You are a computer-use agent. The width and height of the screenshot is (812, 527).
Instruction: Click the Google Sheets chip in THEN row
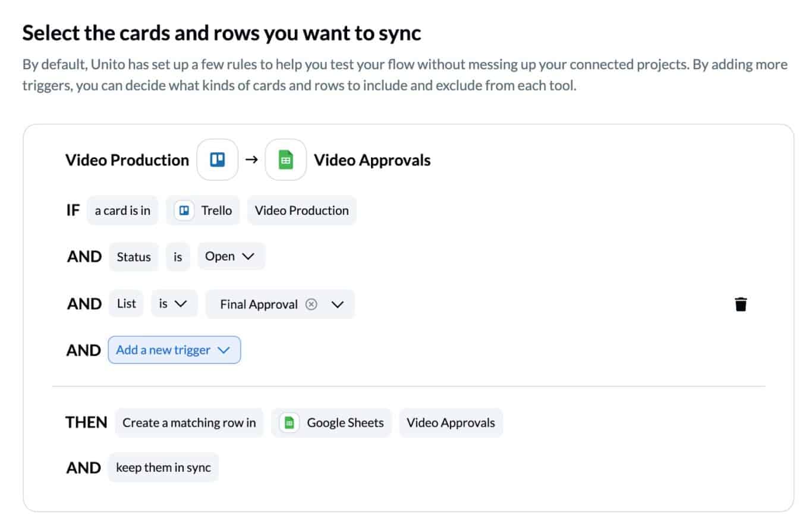click(x=332, y=423)
